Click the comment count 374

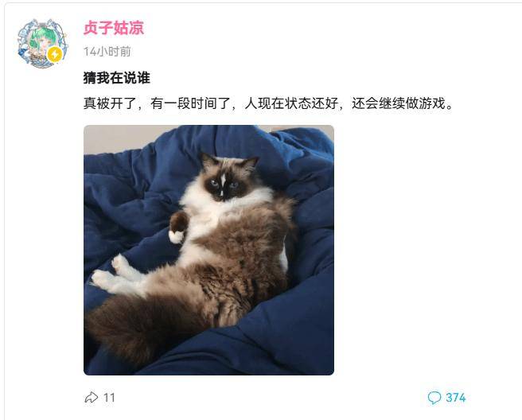pyautogui.click(x=456, y=398)
